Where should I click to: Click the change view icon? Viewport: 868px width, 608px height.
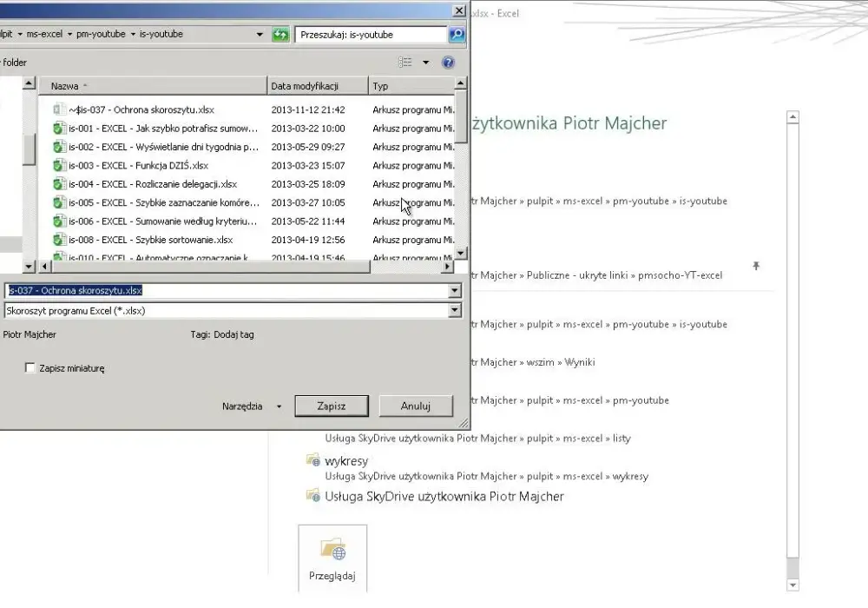tap(405, 63)
